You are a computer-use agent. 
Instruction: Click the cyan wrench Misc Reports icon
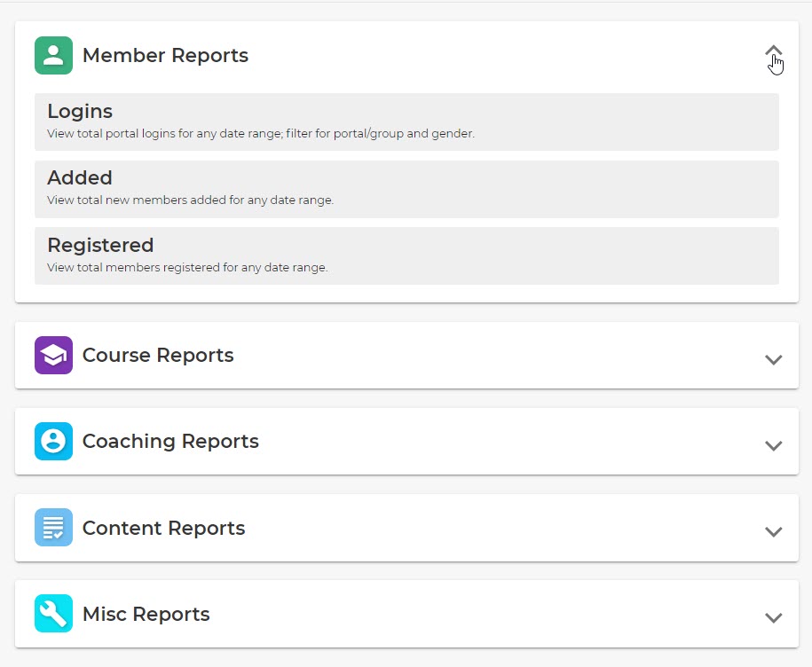coord(53,613)
